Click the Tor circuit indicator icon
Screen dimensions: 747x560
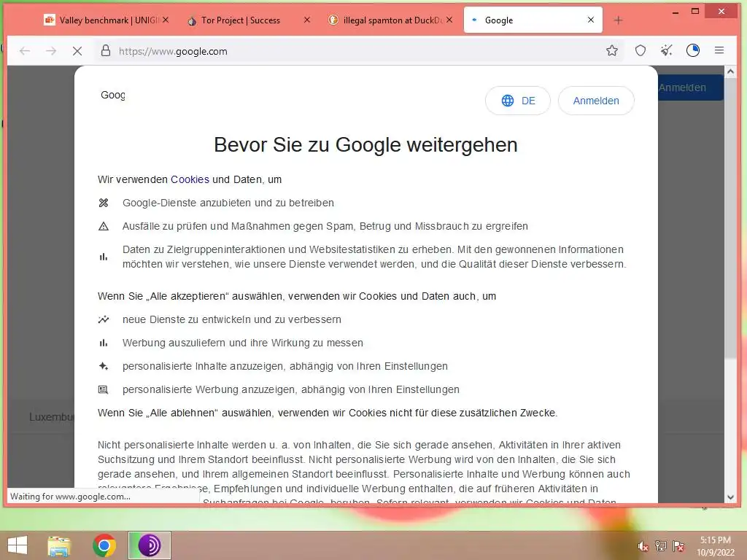(x=693, y=50)
